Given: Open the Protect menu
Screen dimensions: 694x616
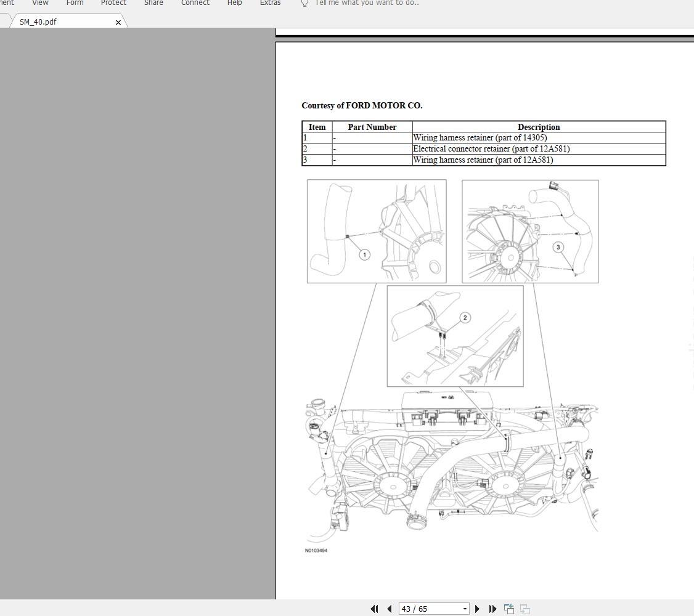Looking at the screenshot, I should point(113,2).
